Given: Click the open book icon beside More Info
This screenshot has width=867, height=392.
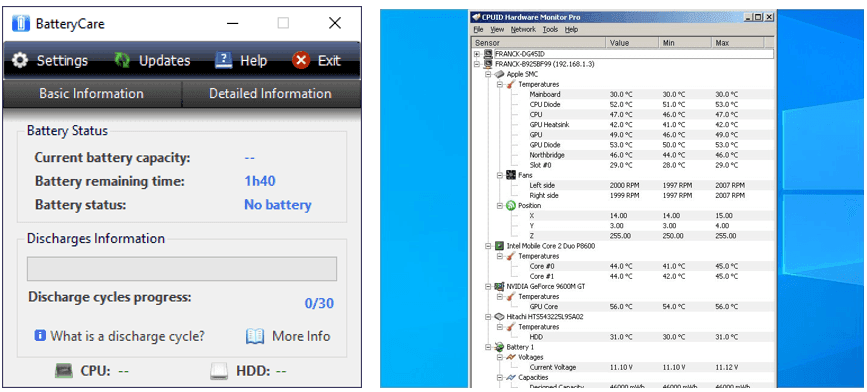Looking at the screenshot, I should pos(255,336).
